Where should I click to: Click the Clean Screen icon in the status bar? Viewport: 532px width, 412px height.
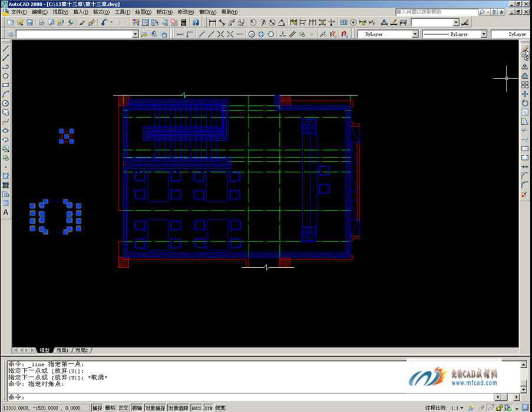point(526,408)
